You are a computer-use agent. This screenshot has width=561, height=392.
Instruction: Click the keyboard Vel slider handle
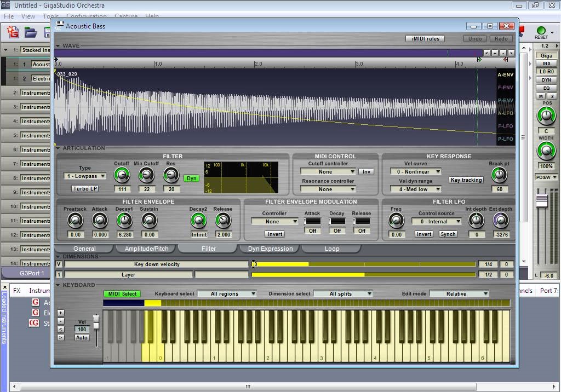coord(96,322)
